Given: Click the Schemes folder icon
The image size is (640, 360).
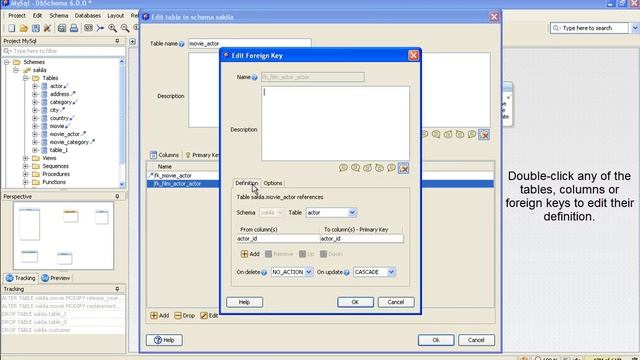Looking at the screenshot, I should pos(17,62).
